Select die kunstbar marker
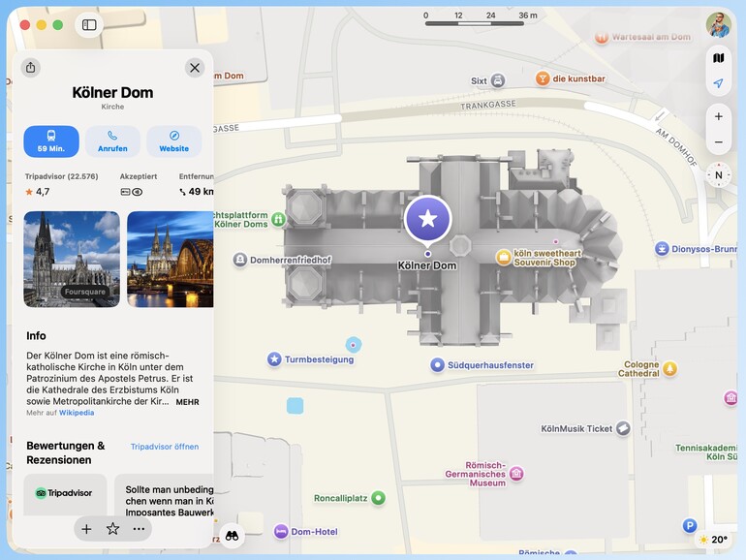This screenshot has width=746, height=560. coord(543,78)
